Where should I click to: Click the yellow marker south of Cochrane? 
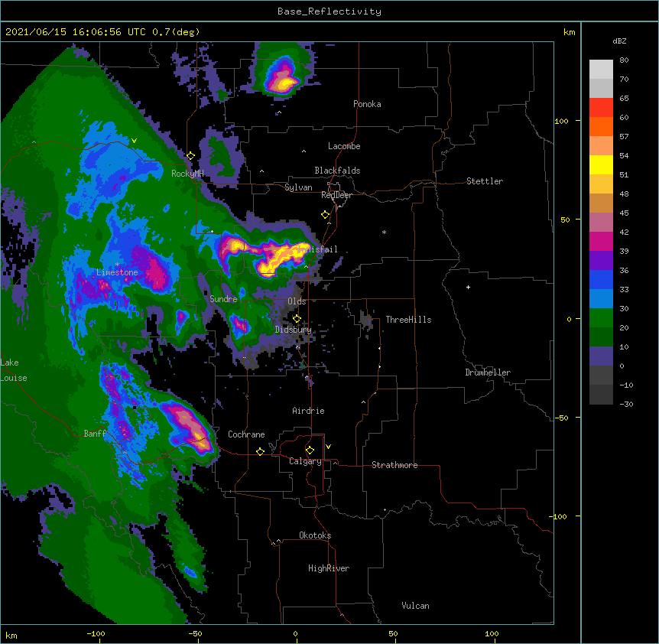(x=260, y=451)
